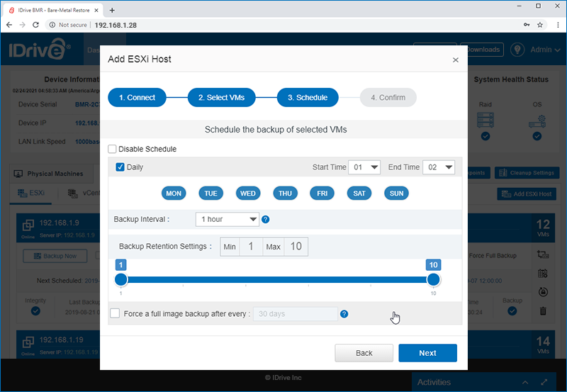The height and width of the screenshot is (392, 567).
Task: Click the Back button
Action: [364, 353]
